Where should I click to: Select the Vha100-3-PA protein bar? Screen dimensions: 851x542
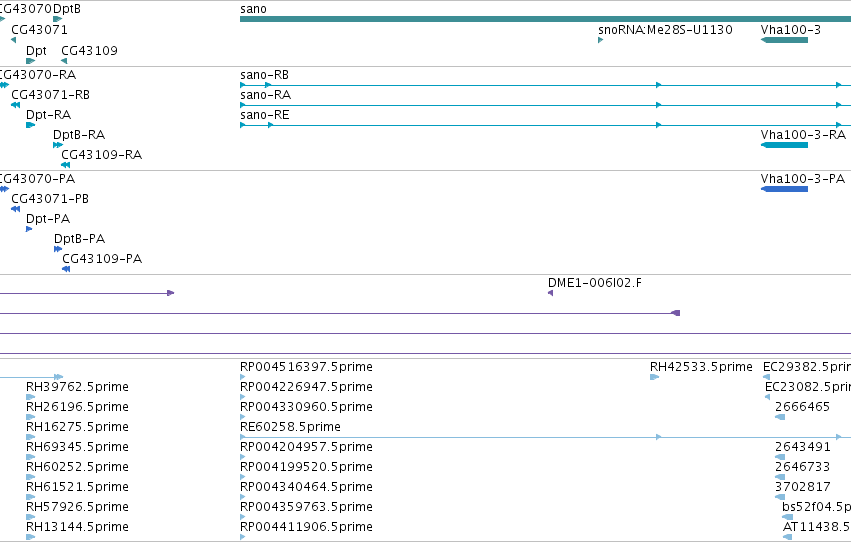click(x=784, y=189)
